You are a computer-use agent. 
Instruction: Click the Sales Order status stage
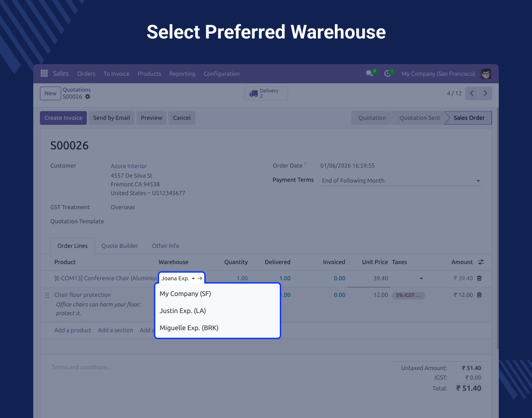(x=469, y=118)
